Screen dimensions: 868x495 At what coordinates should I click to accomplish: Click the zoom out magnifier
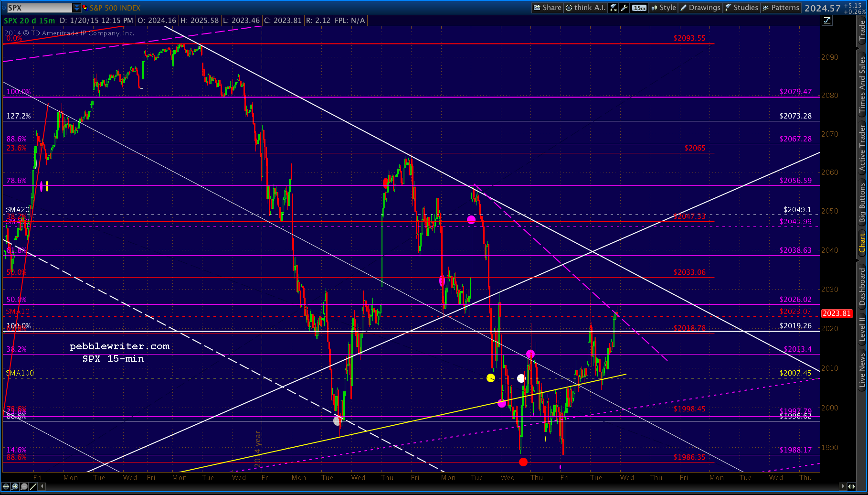[24, 486]
